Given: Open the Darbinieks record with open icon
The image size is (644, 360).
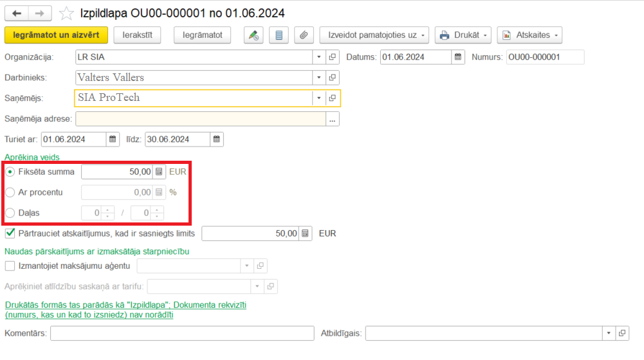Looking at the screenshot, I should tap(332, 77).
